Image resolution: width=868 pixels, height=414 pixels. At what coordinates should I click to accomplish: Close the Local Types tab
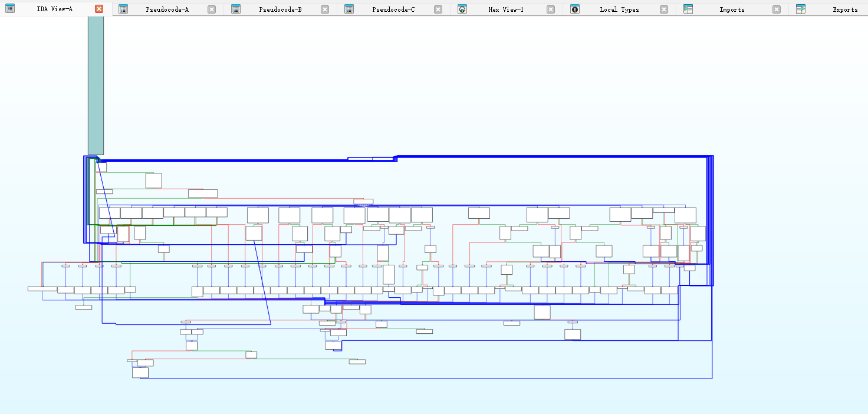click(664, 9)
